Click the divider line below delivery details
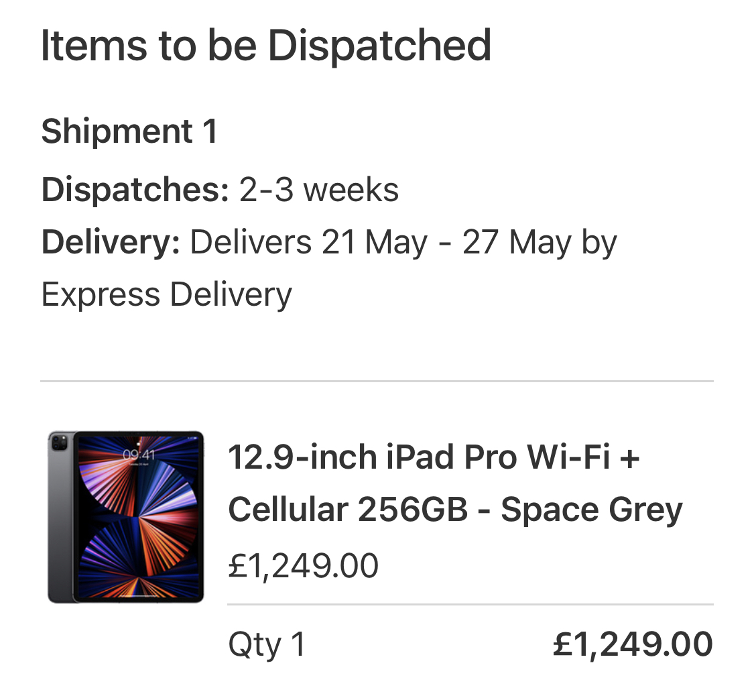 [x=377, y=381]
